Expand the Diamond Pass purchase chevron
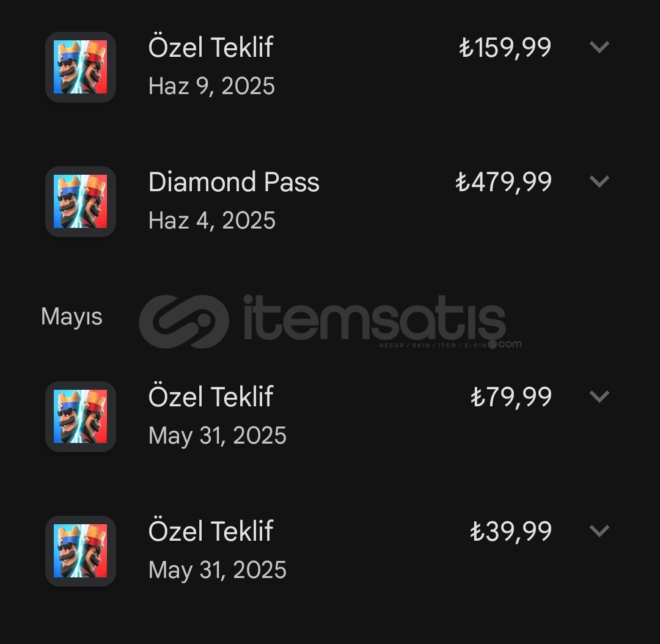 point(599,181)
